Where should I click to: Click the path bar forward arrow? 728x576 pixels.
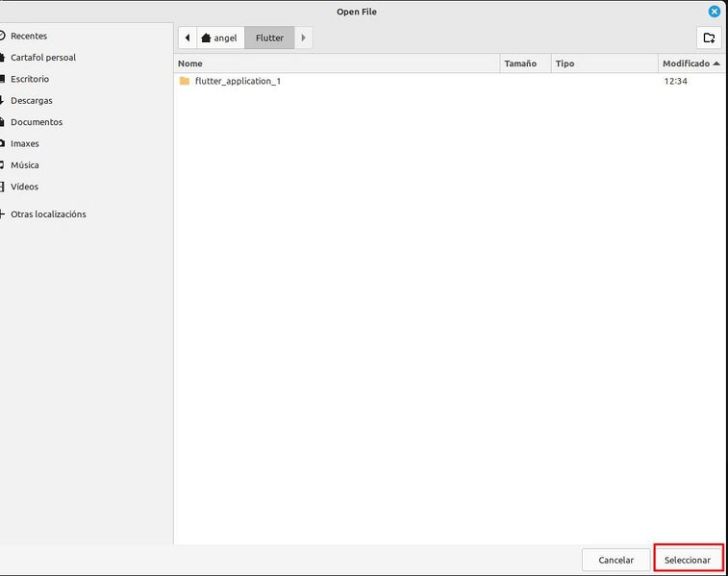(x=303, y=38)
